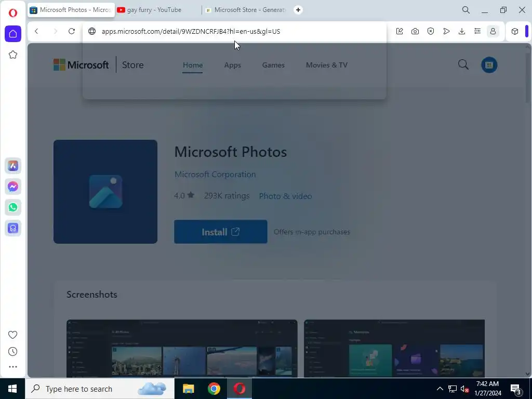The width and height of the screenshot is (532, 399).
Task: Take a snapshot with camera icon
Action: [415, 31]
